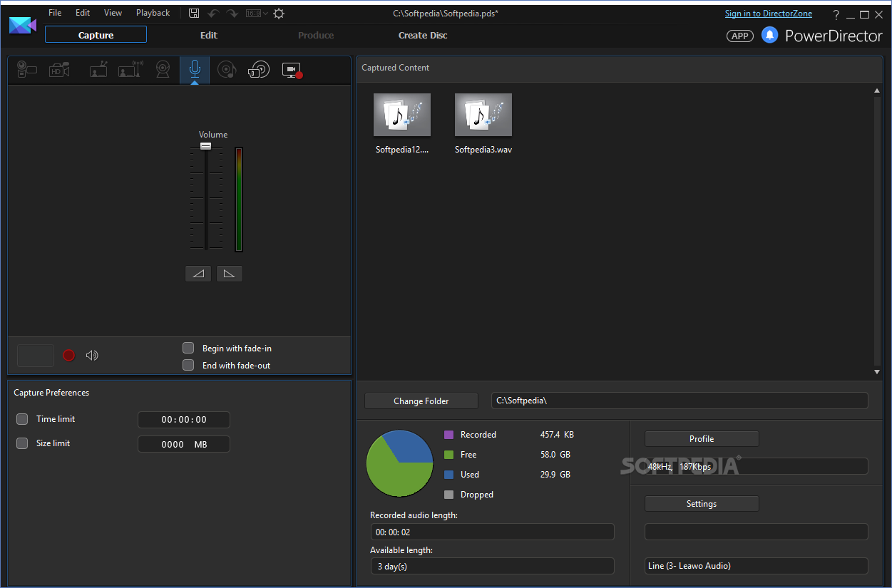Select capture from DV camcorder icon
This screenshot has height=588, width=892.
coord(27,69)
